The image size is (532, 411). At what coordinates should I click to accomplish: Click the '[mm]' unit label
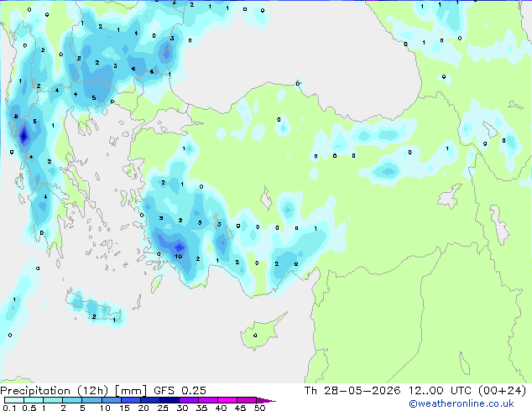click(131, 391)
